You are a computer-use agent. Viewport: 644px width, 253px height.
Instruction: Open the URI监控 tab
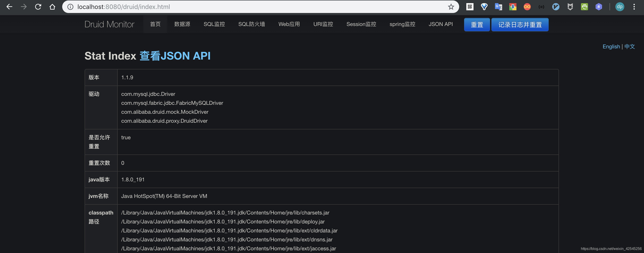pyautogui.click(x=323, y=24)
